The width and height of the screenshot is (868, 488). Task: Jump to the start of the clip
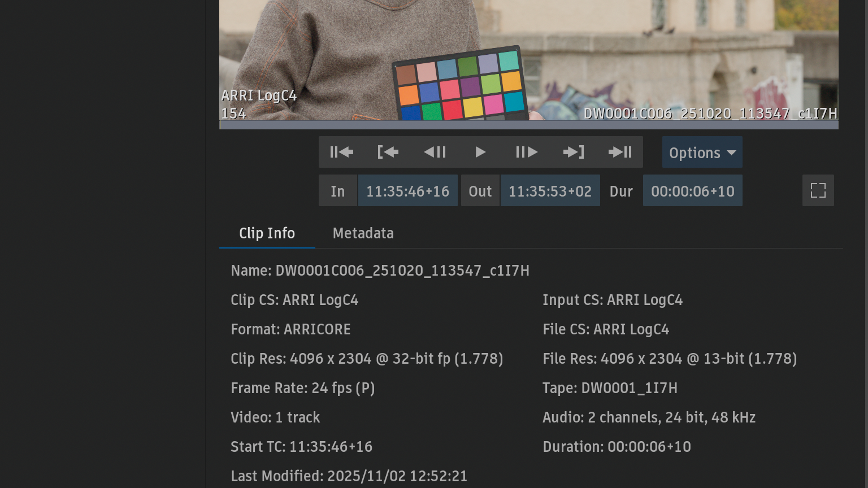click(341, 152)
